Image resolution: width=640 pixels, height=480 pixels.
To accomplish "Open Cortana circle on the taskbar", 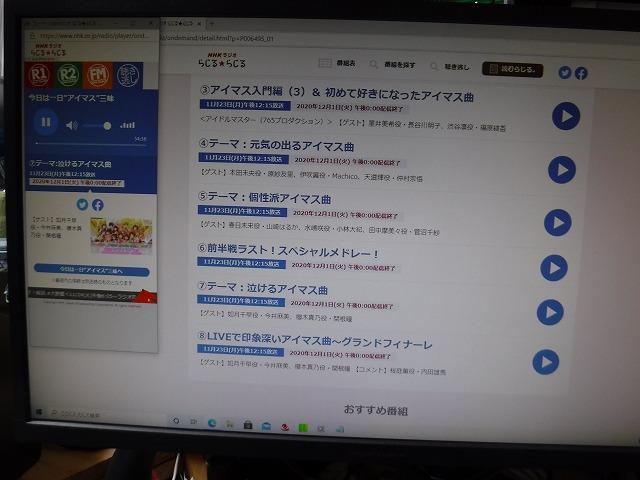I will (x=176, y=420).
